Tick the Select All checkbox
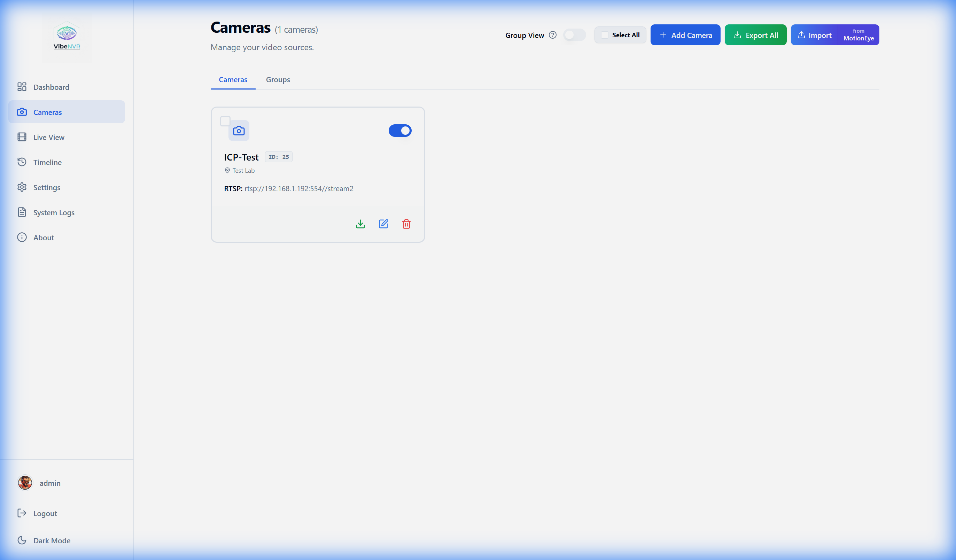The width and height of the screenshot is (956, 560). (x=605, y=35)
